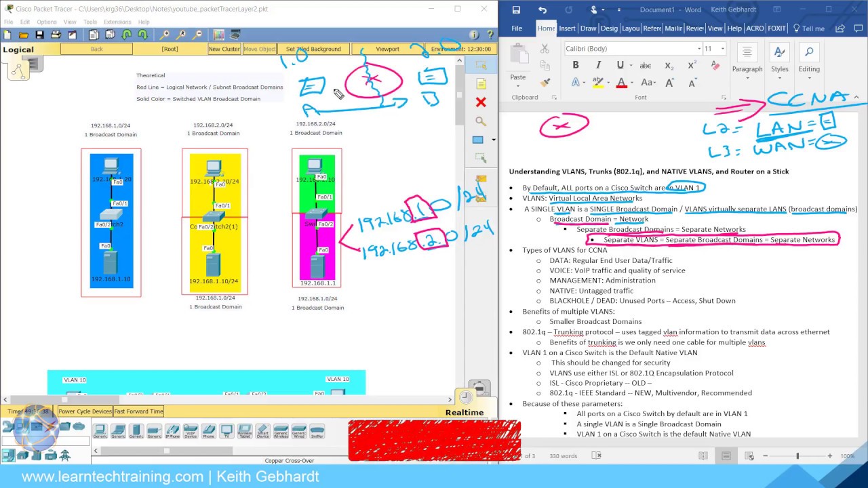
Task: Select the red X Delete tool
Action: tap(481, 102)
